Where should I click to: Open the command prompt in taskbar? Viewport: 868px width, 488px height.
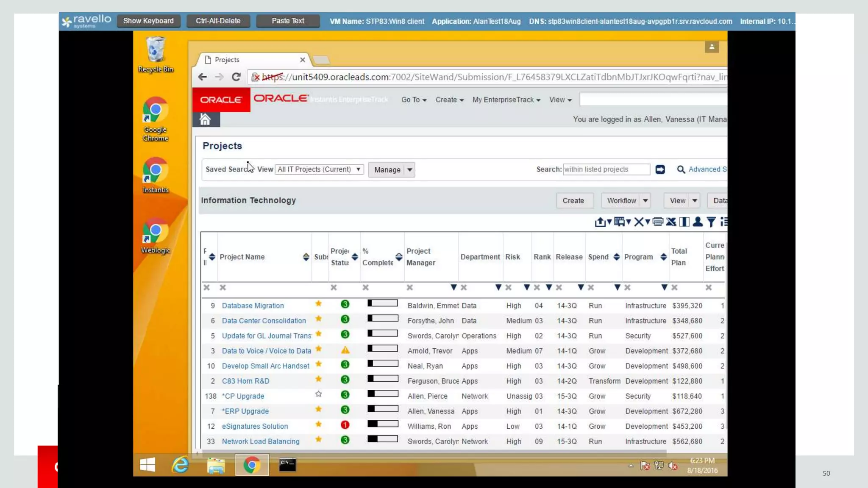(x=287, y=465)
